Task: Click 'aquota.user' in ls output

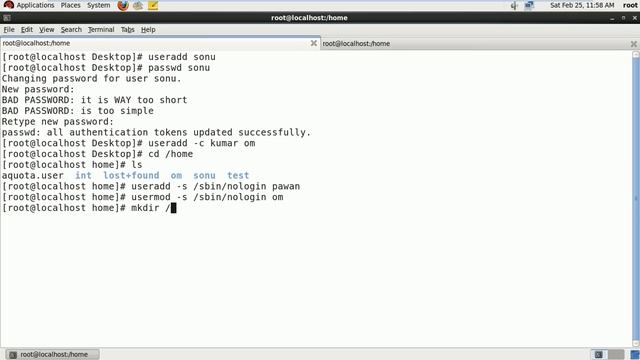Action: (33, 176)
